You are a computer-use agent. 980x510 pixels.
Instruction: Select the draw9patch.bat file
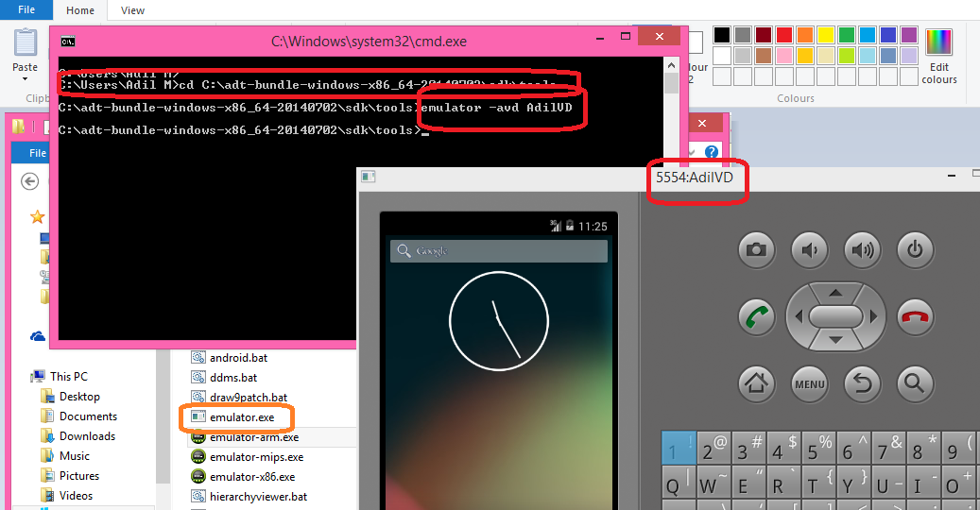click(x=249, y=398)
